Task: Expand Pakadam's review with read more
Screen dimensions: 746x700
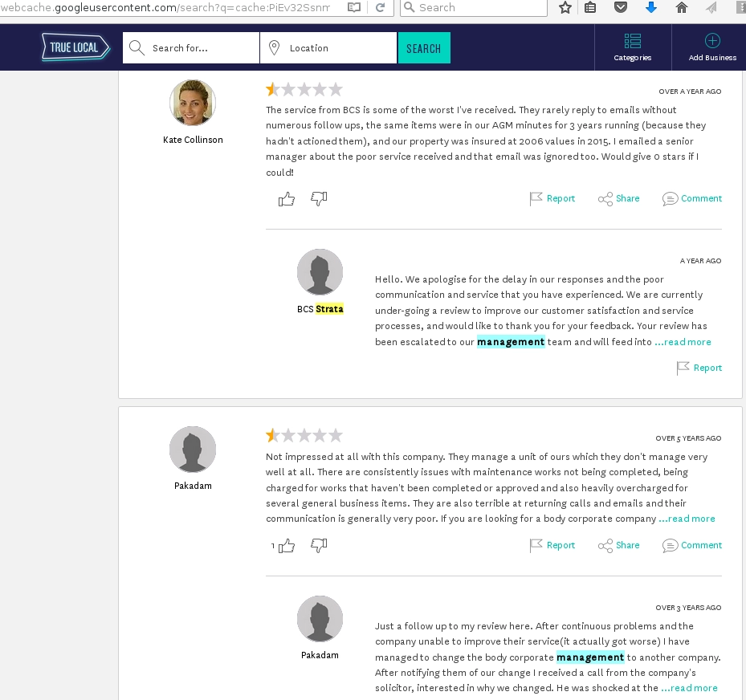Action: [x=687, y=519]
